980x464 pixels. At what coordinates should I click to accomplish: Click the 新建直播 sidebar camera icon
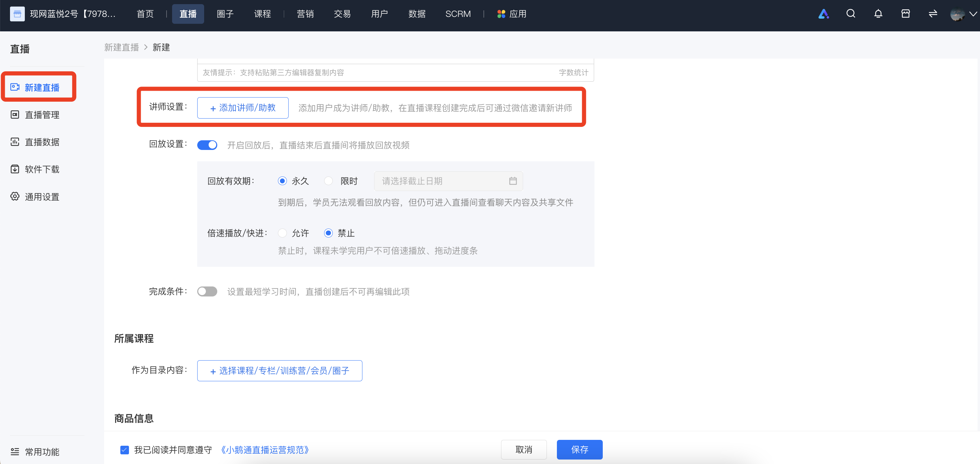point(15,87)
